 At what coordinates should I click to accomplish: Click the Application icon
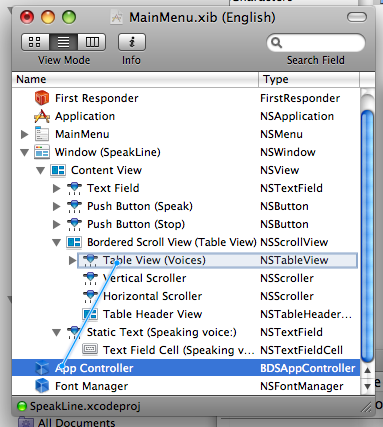[42, 116]
